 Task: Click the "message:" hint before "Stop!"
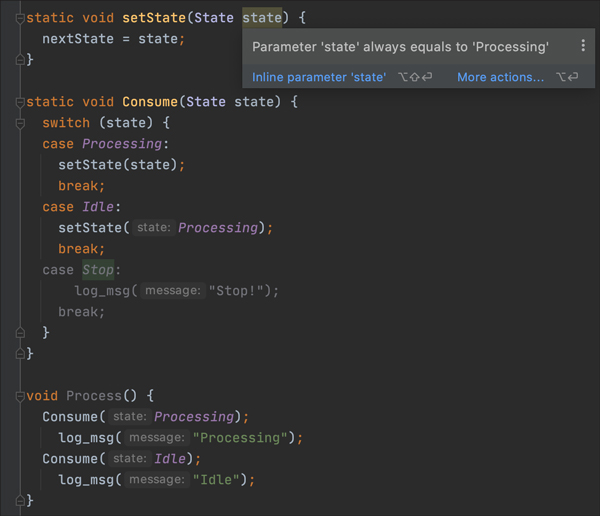tap(173, 291)
